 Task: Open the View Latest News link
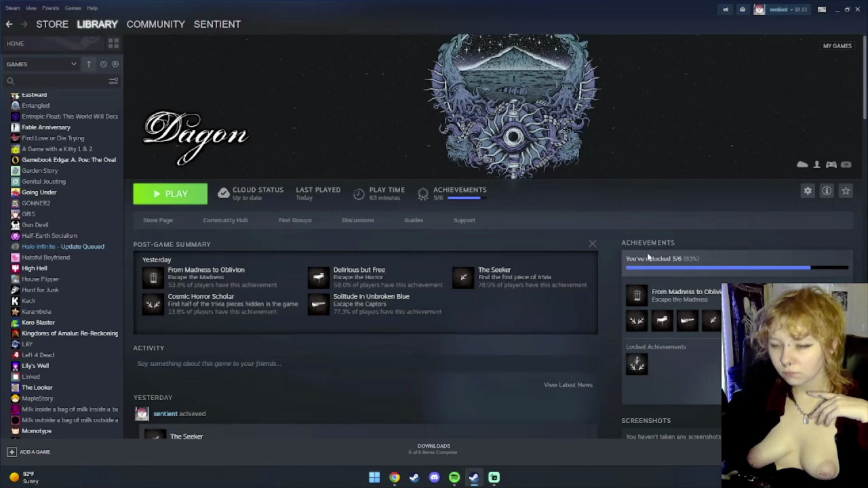pos(568,385)
